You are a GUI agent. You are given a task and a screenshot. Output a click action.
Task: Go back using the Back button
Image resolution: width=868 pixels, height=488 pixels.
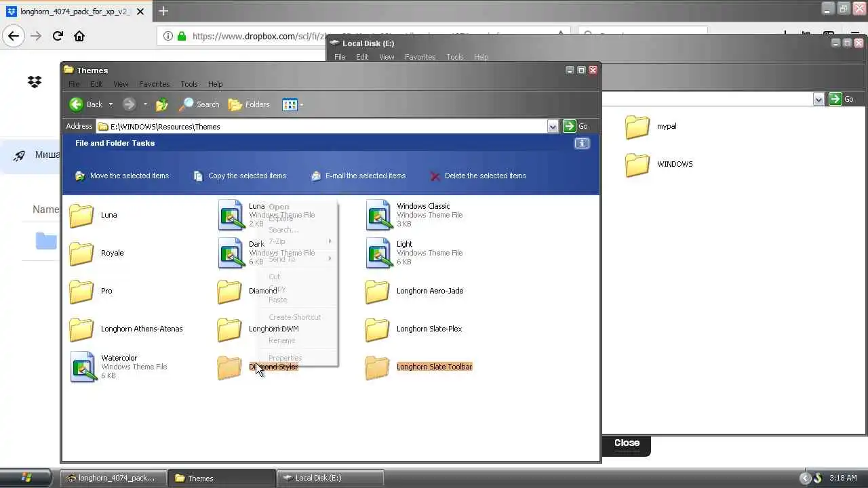86,104
